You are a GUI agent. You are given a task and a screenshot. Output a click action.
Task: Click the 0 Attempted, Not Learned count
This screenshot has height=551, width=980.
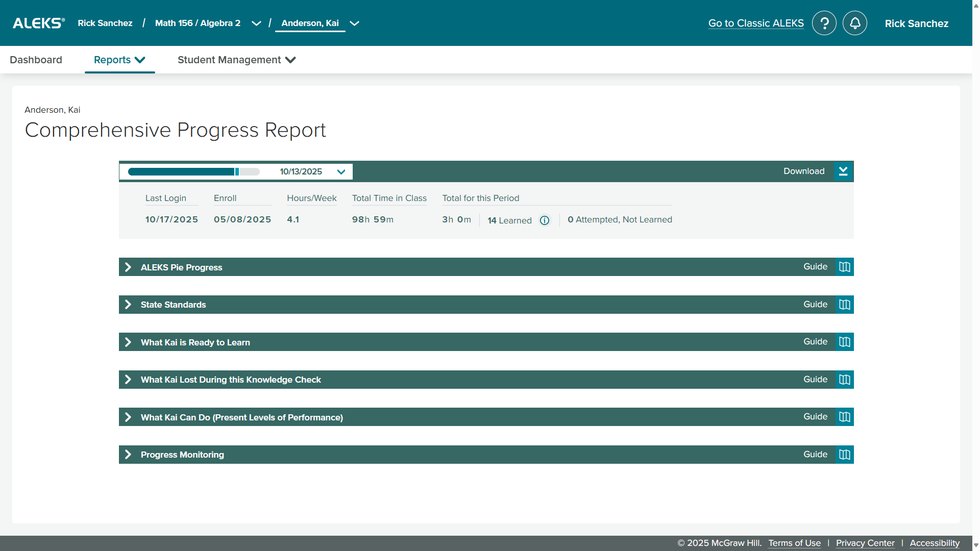click(x=620, y=219)
